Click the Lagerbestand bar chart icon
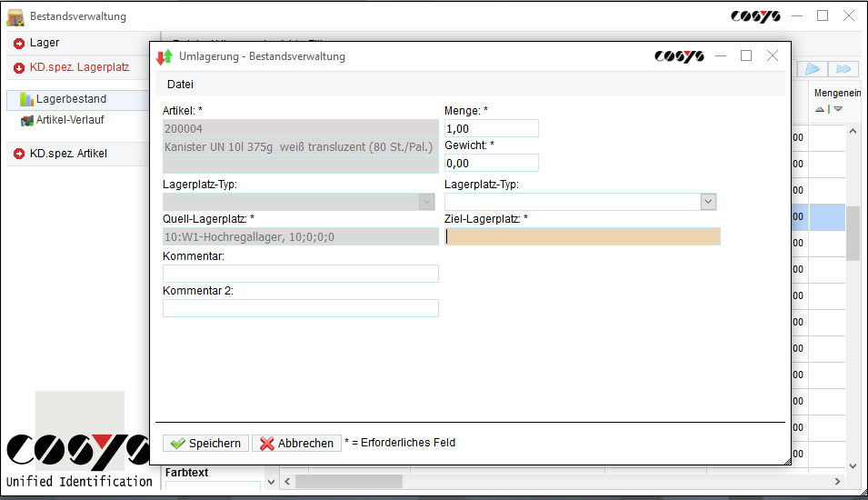 pos(26,99)
